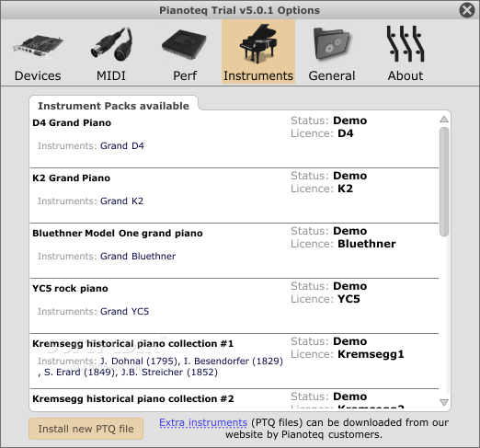Select the D4 Grand Piano pack title
Viewport: 480px width, 448px height.
click(72, 123)
